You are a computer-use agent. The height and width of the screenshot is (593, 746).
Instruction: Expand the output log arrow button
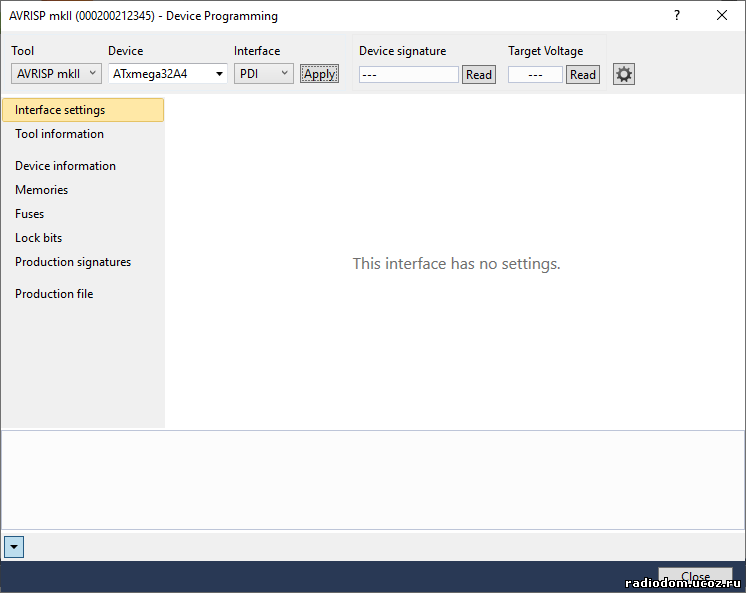click(x=14, y=547)
